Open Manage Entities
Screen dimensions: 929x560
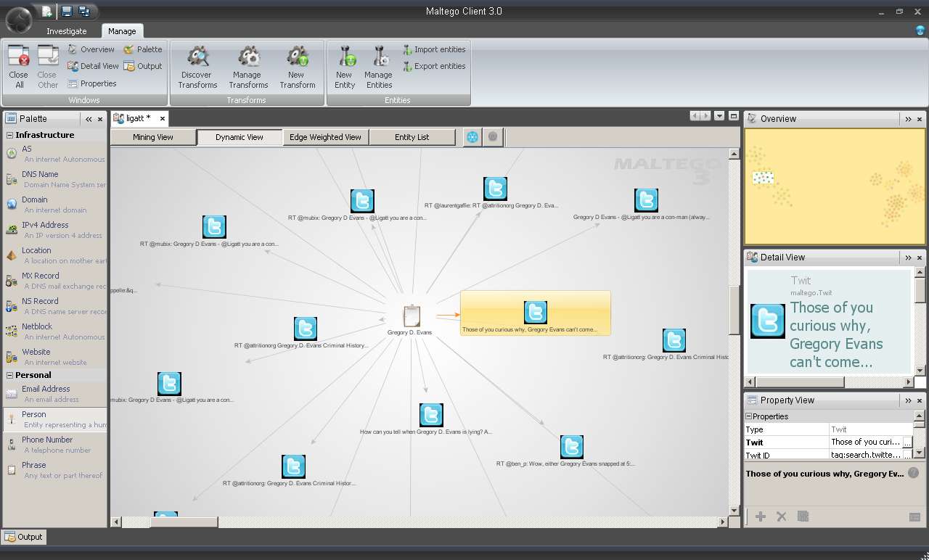point(379,67)
